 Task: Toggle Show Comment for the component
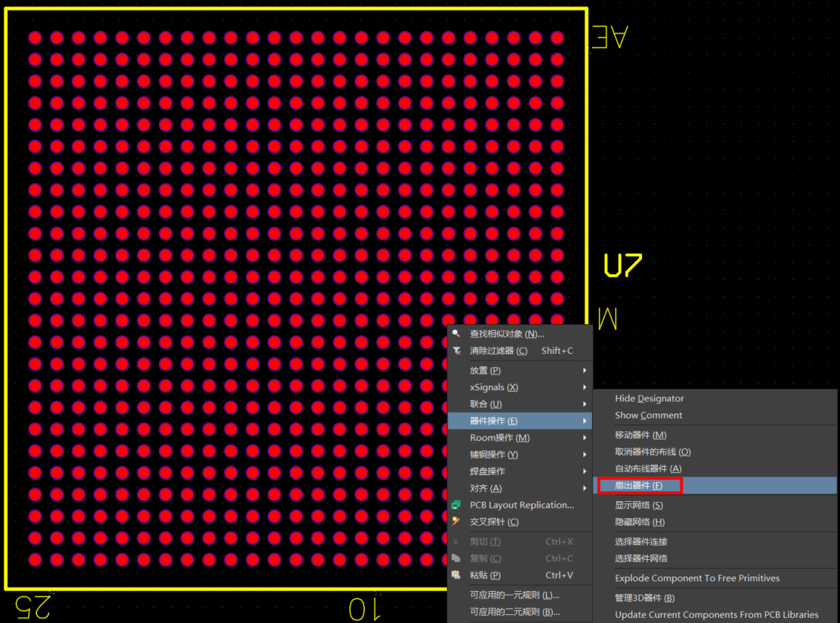(x=648, y=416)
